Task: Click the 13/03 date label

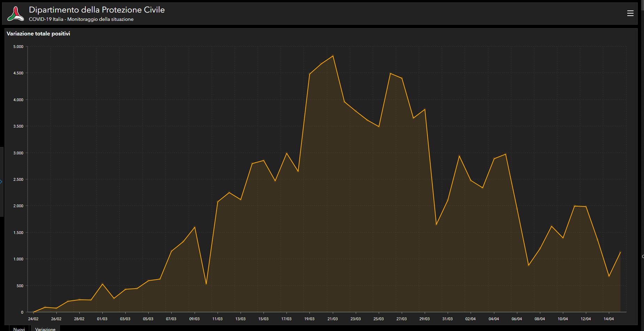Action: pyautogui.click(x=240, y=319)
